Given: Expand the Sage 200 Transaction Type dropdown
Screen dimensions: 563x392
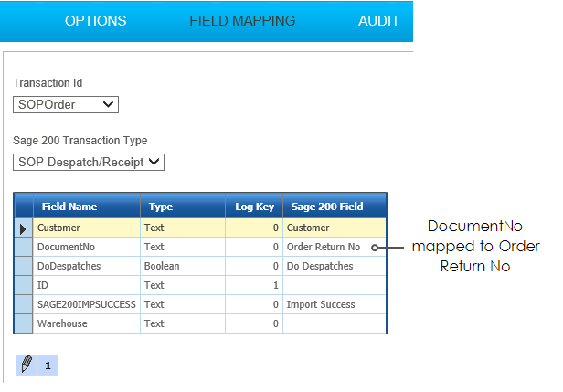Looking at the screenshot, I should 89,162.
